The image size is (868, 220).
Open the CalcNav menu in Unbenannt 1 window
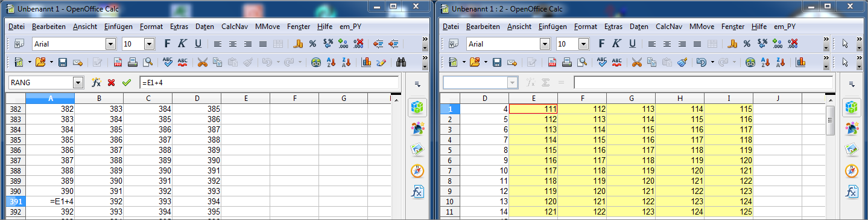[x=235, y=27]
